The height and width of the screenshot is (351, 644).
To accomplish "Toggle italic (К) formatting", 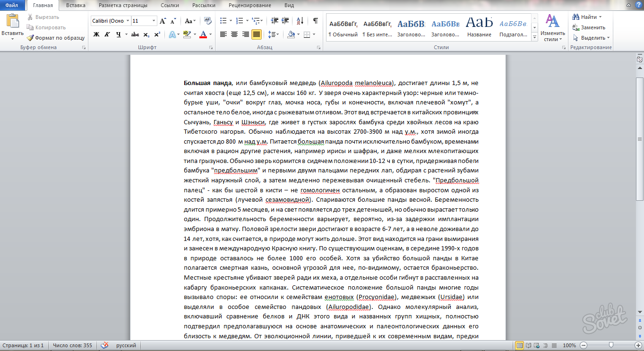I will (x=107, y=34).
